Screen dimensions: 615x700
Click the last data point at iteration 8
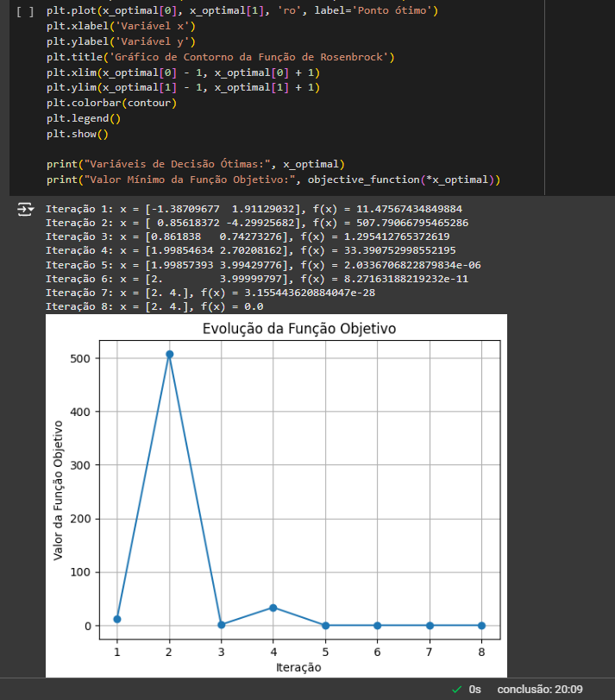(481, 625)
